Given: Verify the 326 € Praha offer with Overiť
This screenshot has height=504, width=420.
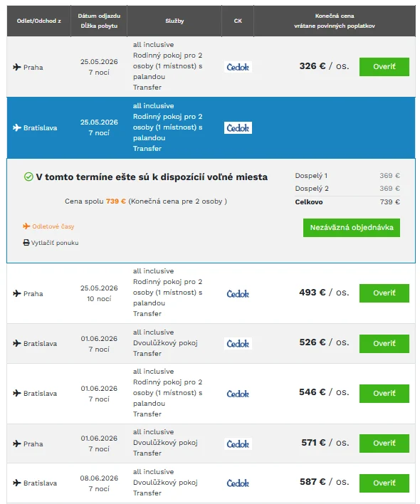Looking at the screenshot, I should [x=384, y=67].
